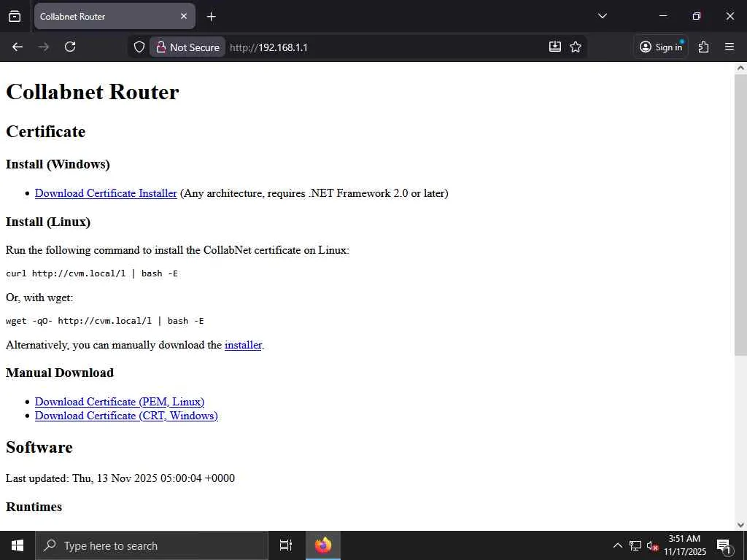The width and height of the screenshot is (747, 560).
Task: Click the Manual Download heading
Action: tap(60, 373)
